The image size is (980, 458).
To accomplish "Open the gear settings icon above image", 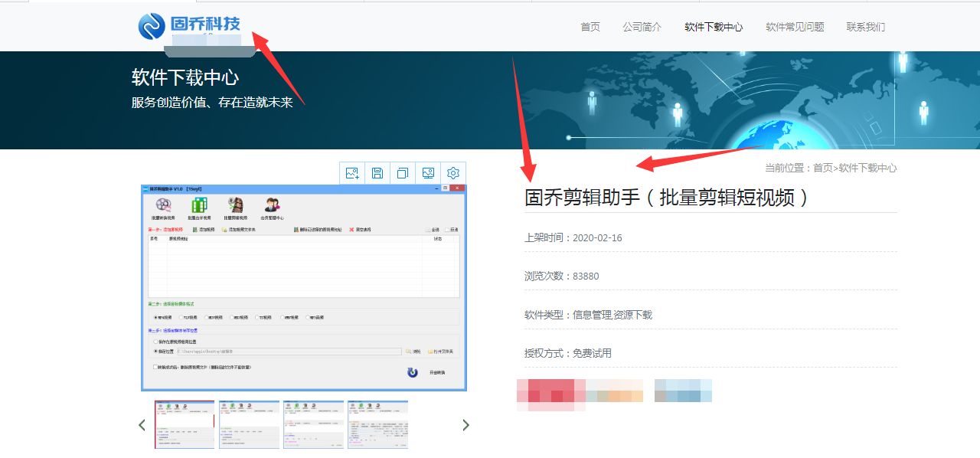I will [453, 173].
